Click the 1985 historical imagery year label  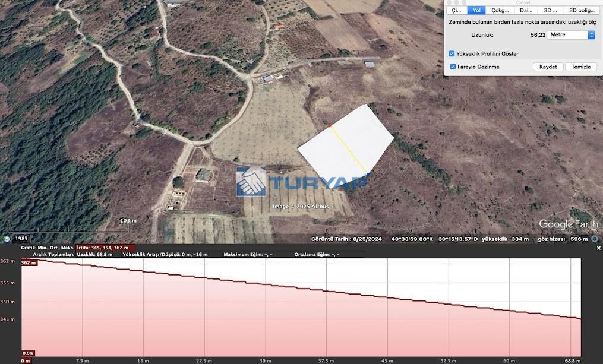21,239
